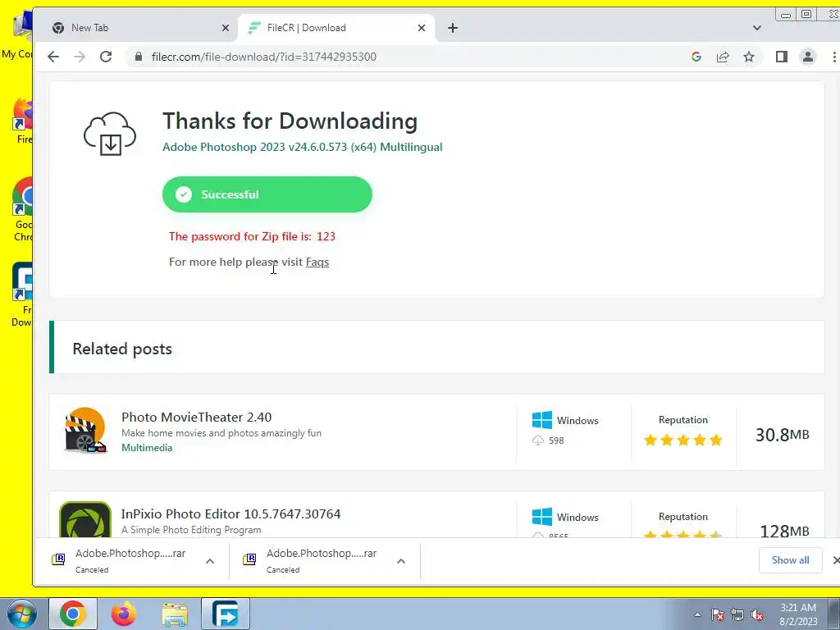
Task: Open the Chrome profile avatar
Action: (x=808, y=57)
